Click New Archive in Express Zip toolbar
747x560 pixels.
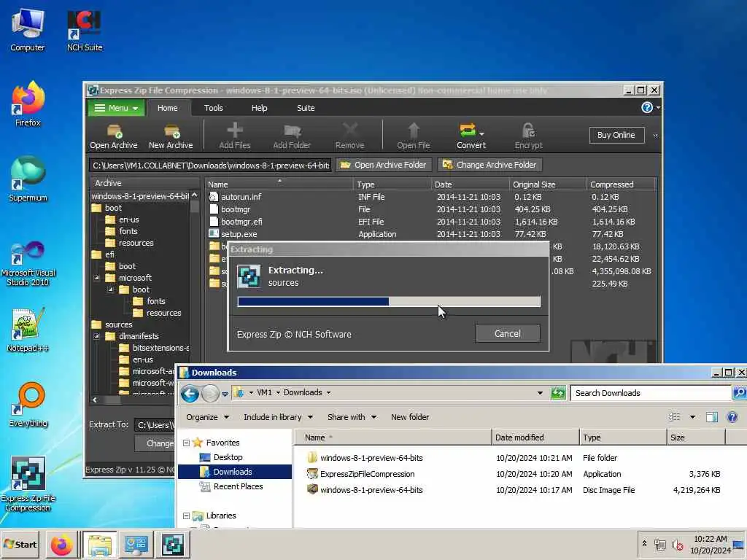coord(171,136)
